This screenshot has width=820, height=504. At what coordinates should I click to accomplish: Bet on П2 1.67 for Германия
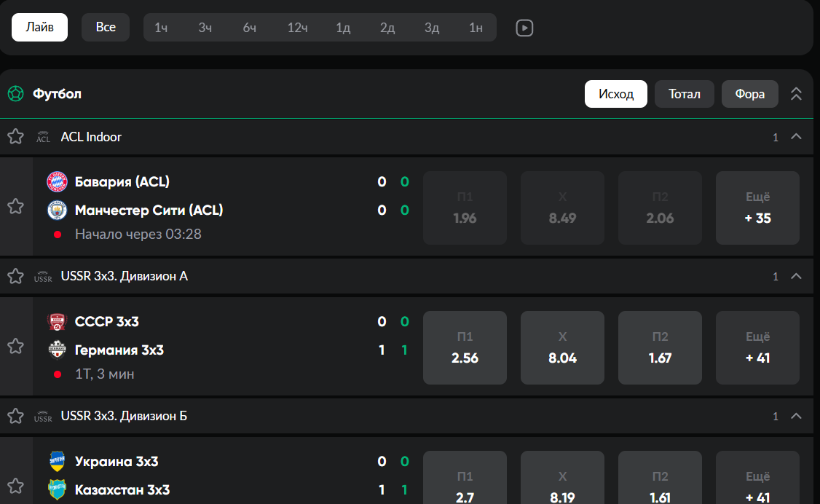click(660, 347)
